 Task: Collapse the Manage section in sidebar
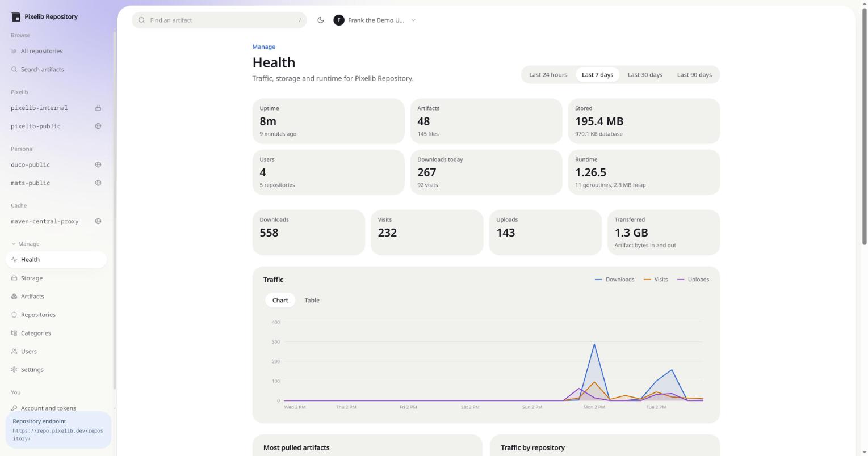26,244
